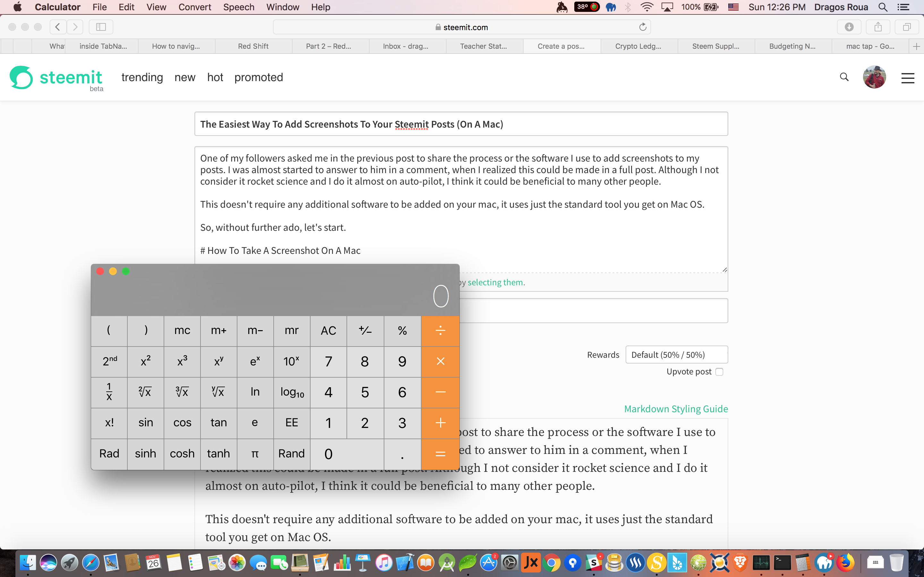Viewport: 924px width, 577px height.
Task: Click the Steemit search magnifier icon
Action: (x=844, y=77)
